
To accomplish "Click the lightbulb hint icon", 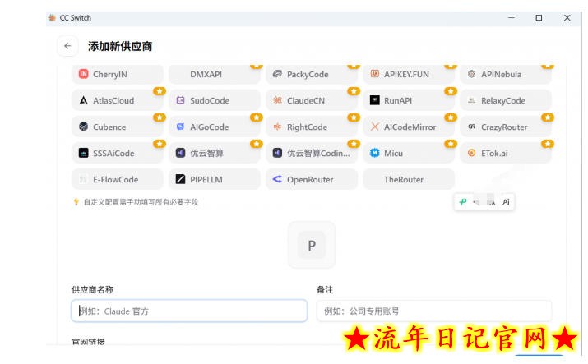I will (76, 202).
